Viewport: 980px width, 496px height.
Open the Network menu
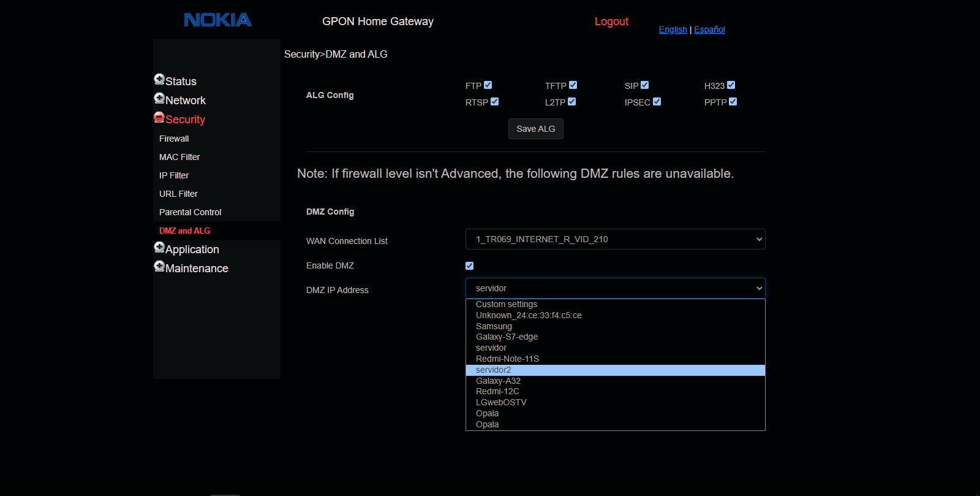tap(186, 101)
